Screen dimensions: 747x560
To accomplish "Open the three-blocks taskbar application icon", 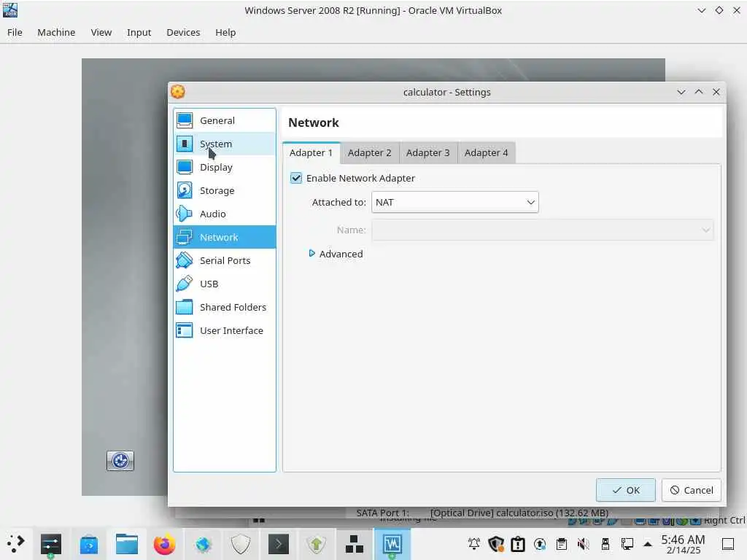I will (355, 544).
